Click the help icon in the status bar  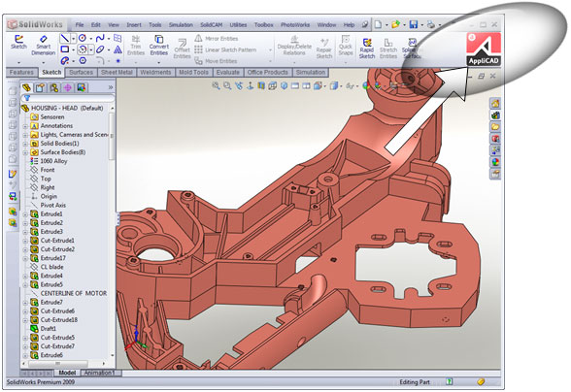pos(450,381)
